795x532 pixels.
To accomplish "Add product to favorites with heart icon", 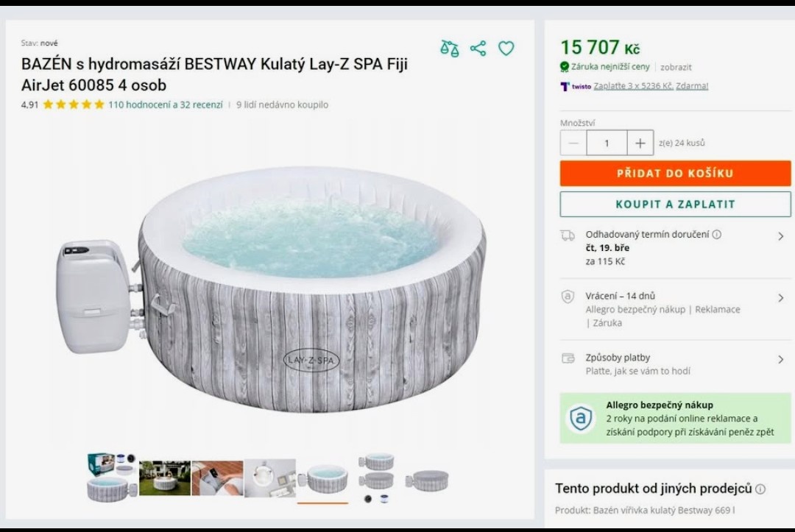I will pyautogui.click(x=506, y=49).
